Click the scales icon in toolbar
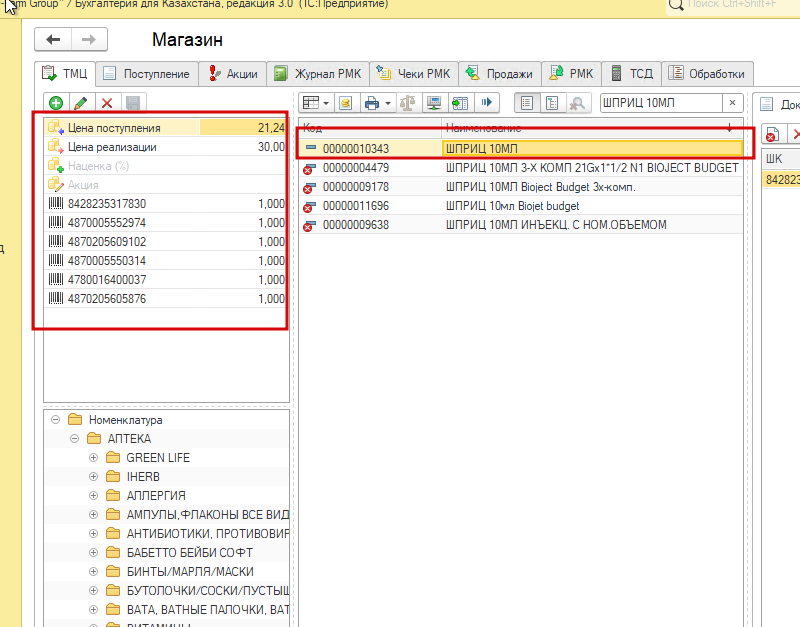 [x=407, y=103]
